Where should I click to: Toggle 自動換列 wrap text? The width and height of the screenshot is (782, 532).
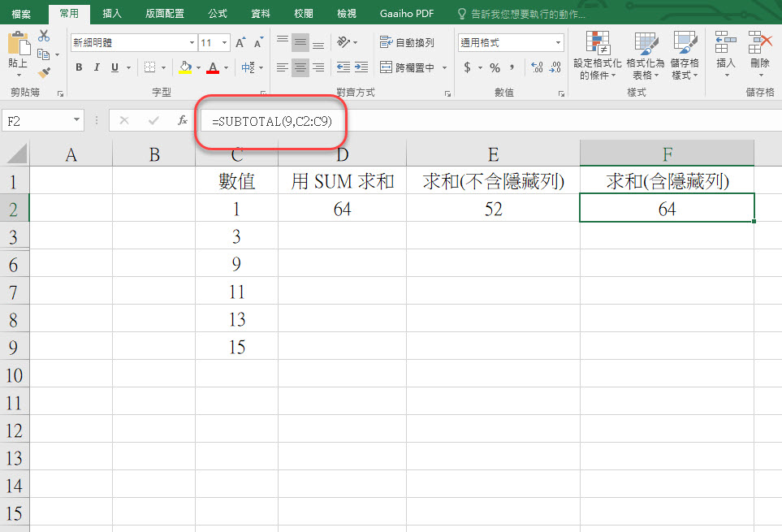[407, 42]
